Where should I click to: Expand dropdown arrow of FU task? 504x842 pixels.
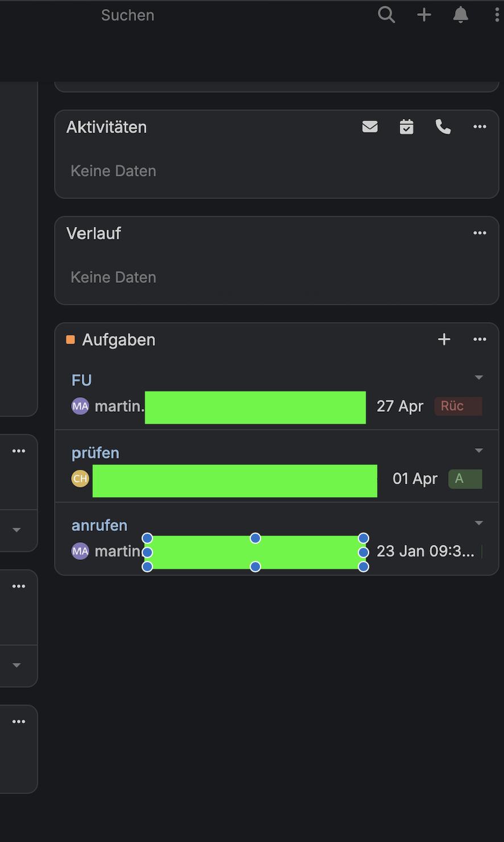(479, 378)
